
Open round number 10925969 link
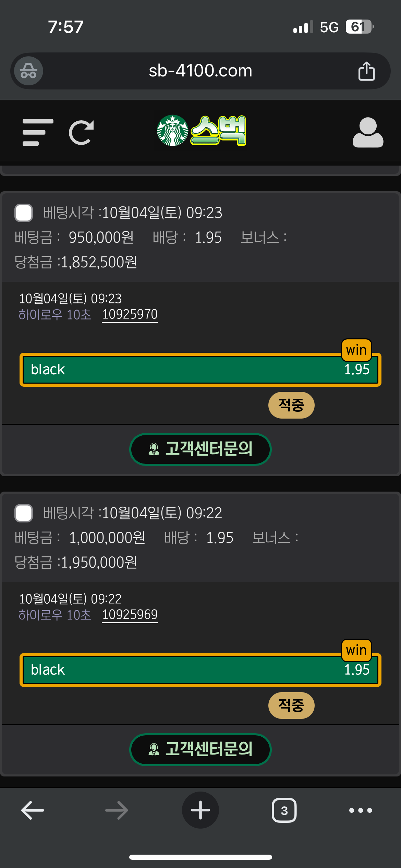(130, 615)
